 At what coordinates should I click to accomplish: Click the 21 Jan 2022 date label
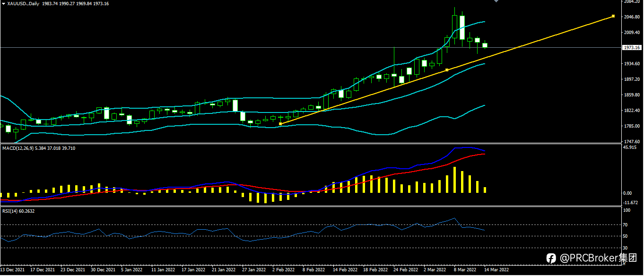point(224,270)
